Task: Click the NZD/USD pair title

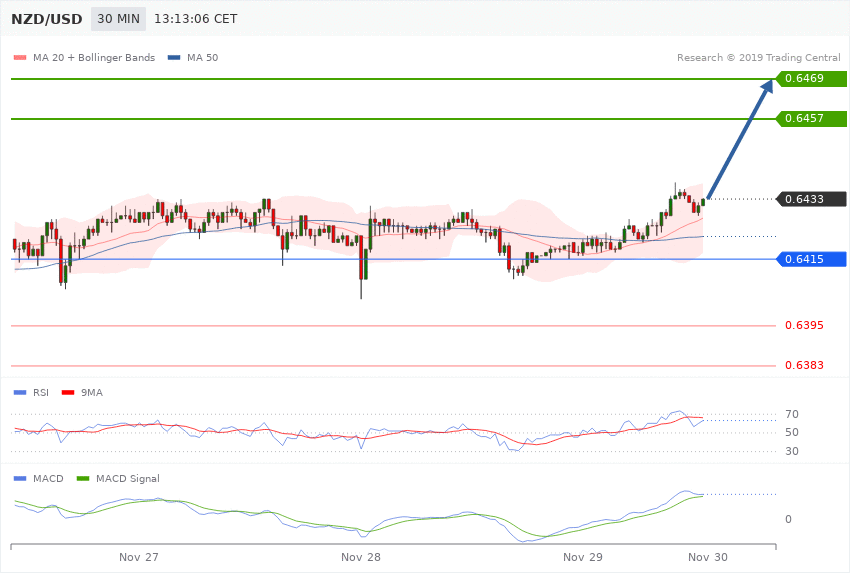Action: pos(47,19)
